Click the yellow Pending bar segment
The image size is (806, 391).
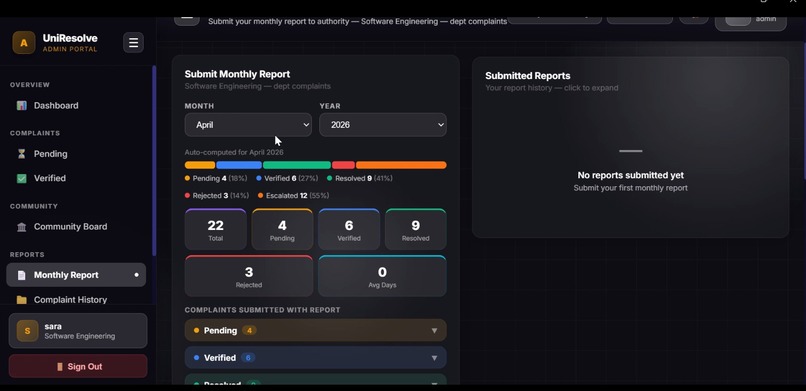[x=200, y=165]
